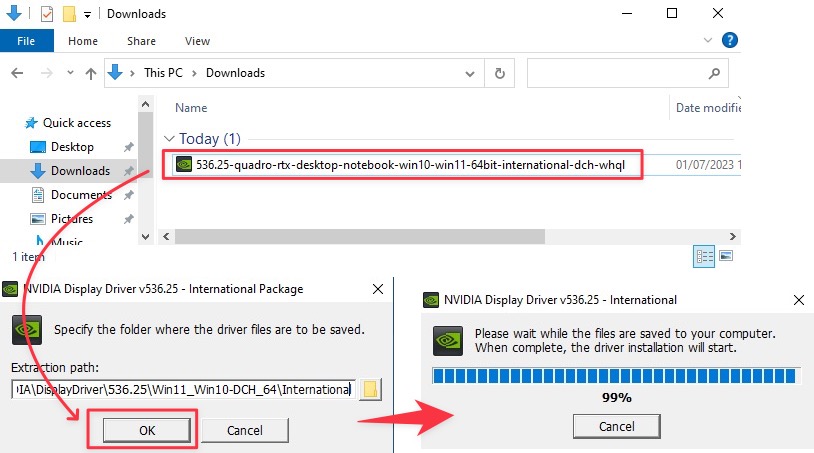
Task: Click Downloads in the address bar path
Action: coord(235,73)
